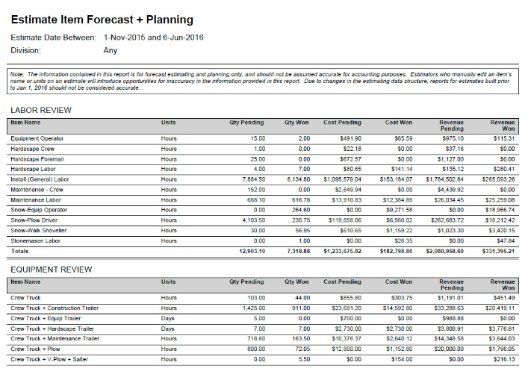This screenshot has width=531, height=378.
Task: Click the Install (General) Labor row
Action: [263, 180]
